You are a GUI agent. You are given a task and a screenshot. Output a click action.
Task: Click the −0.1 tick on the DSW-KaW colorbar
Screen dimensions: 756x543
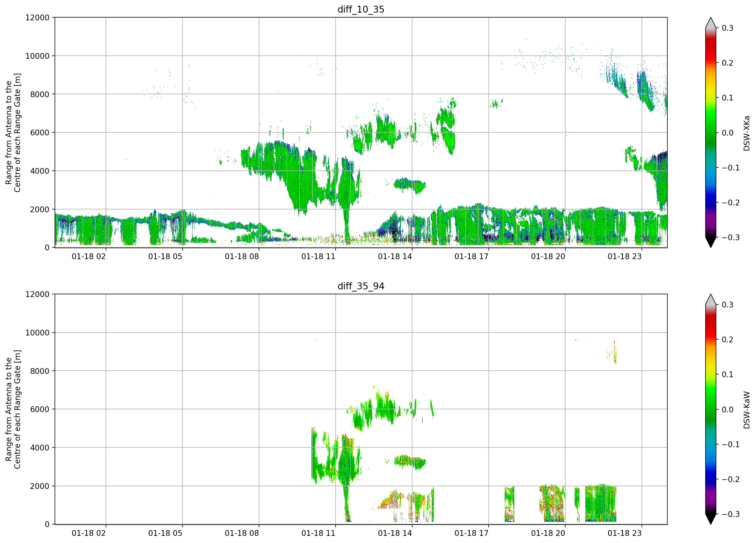coord(731,445)
